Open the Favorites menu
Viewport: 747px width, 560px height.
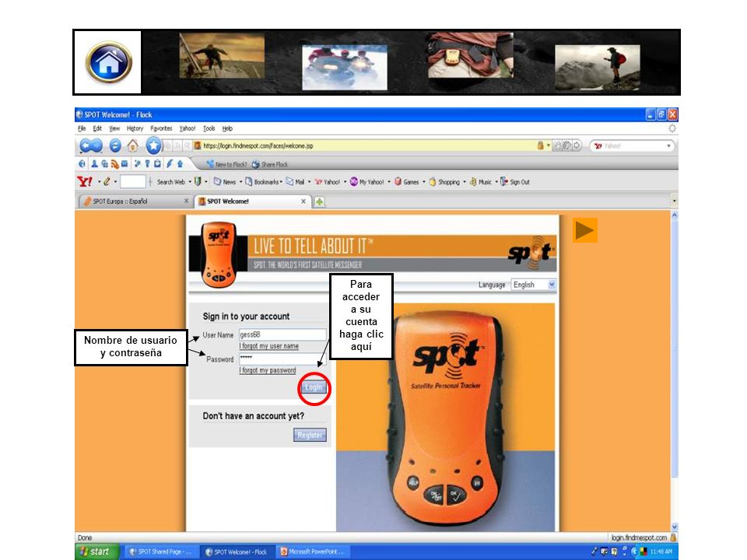click(x=161, y=128)
